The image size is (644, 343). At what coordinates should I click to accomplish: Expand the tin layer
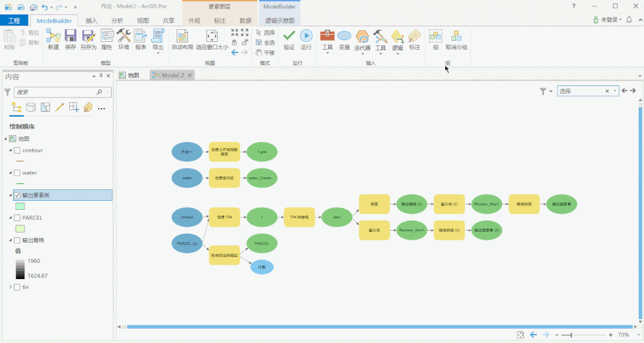coord(11,287)
